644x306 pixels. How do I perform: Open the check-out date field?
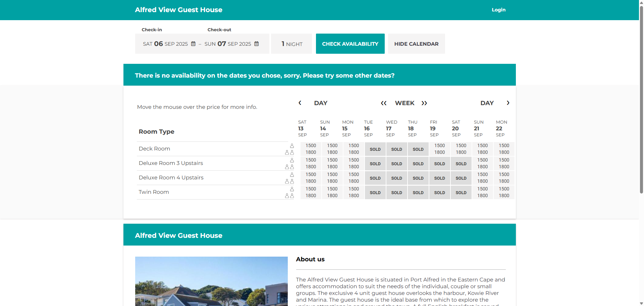(x=228, y=44)
